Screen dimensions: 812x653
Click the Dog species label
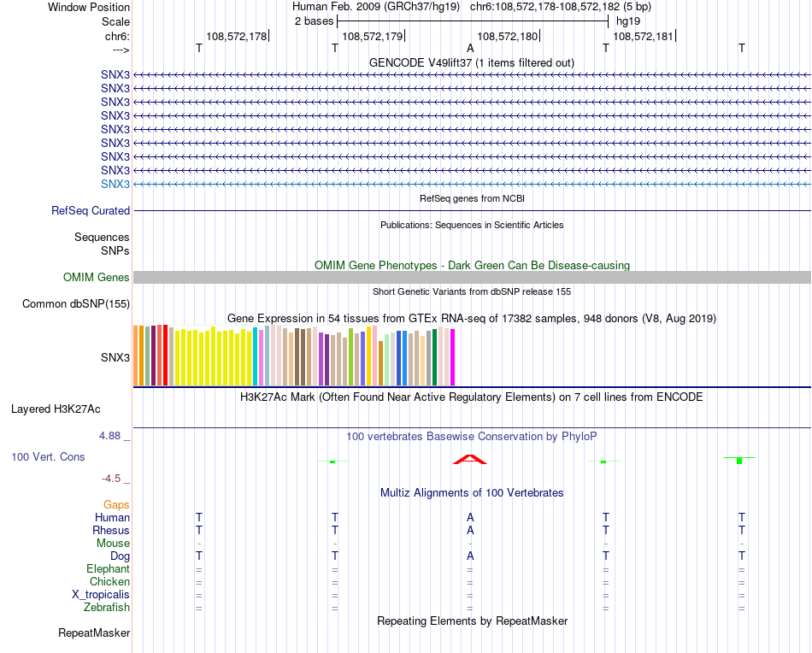(120, 556)
